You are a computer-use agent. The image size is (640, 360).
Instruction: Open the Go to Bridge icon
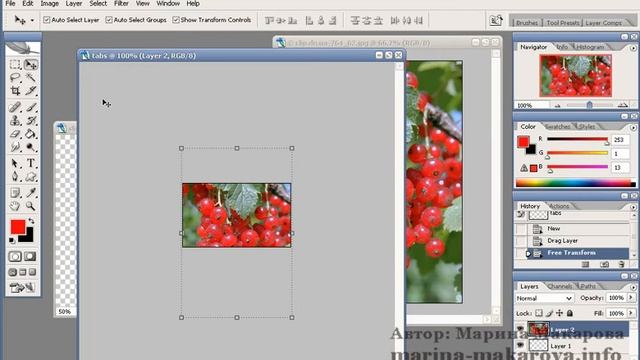click(496, 20)
